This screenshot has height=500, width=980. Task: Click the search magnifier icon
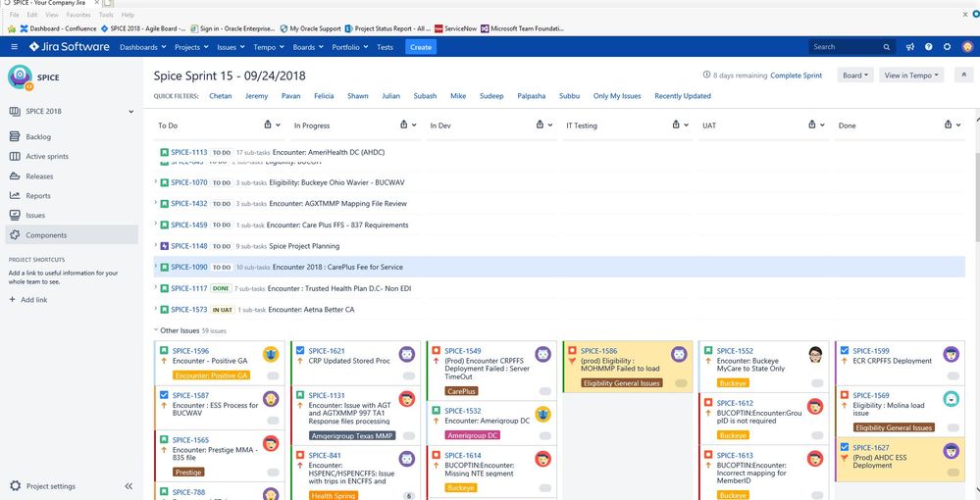886,47
